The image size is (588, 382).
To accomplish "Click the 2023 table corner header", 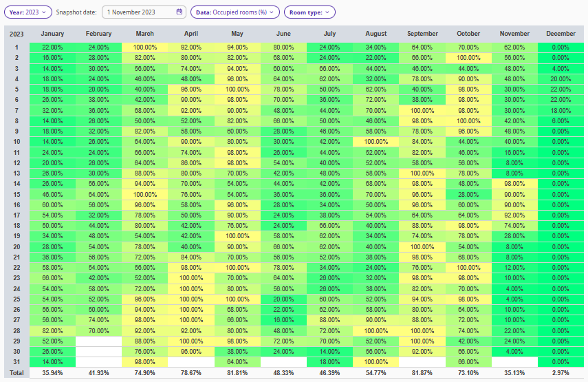I will click(x=17, y=34).
